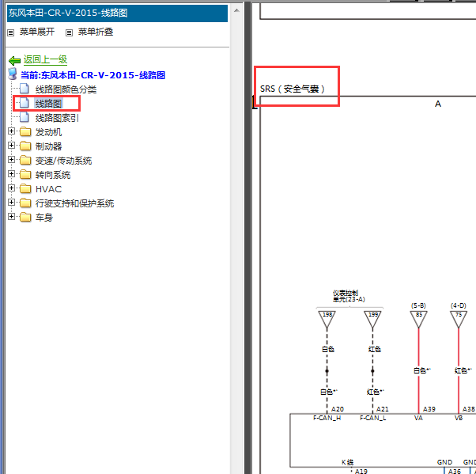Click the K线 label in the diagram
This screenshot has width=476, height=474.
[x=347, y=462]
